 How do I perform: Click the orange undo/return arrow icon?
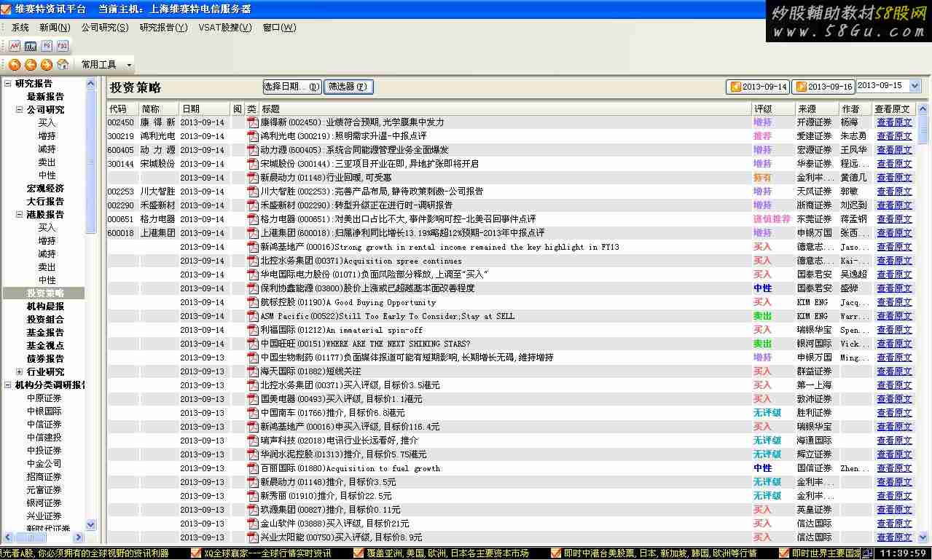tap(15, 65)
